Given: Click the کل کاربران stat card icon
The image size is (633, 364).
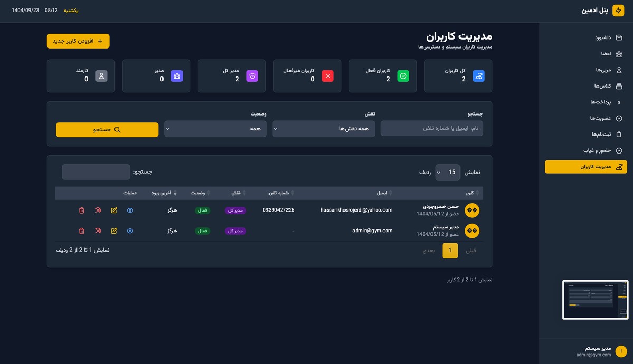Looking at the screenshot, I should coord(478,75).
